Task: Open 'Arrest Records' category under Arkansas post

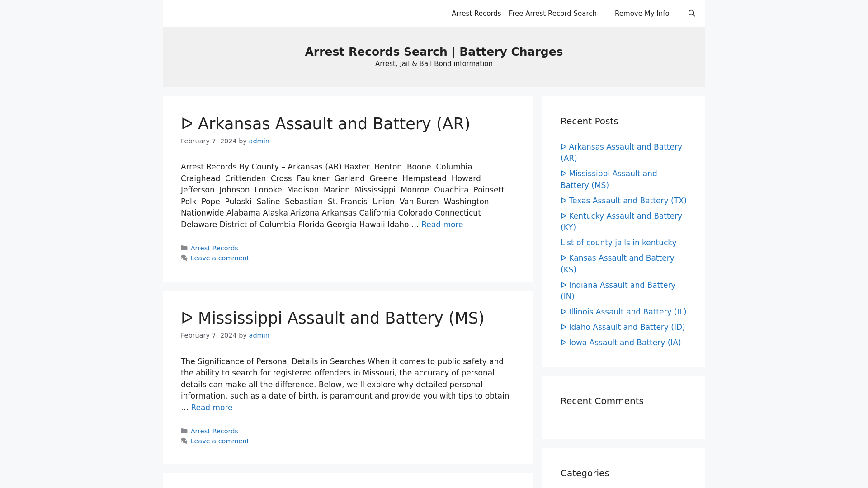Action: pos(214,248)
